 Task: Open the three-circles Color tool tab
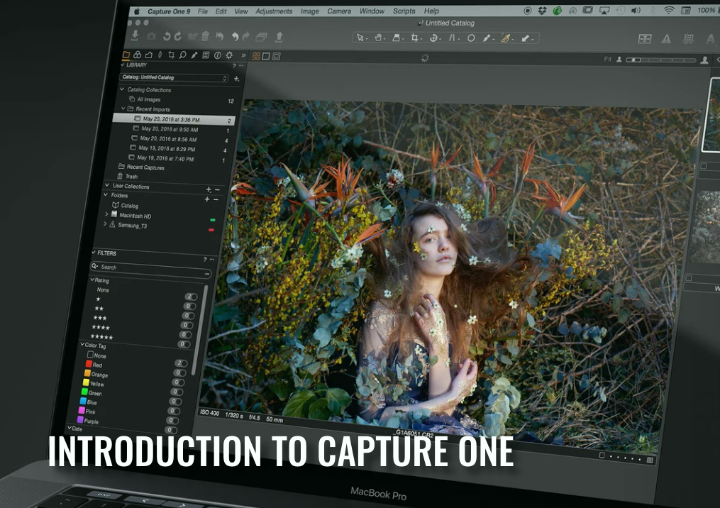click(137, 55)
